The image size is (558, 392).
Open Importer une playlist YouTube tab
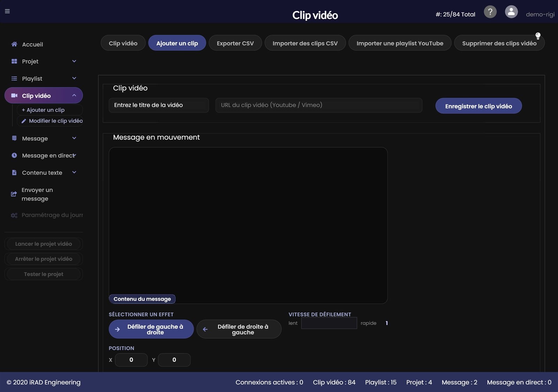tap(400, 43)
